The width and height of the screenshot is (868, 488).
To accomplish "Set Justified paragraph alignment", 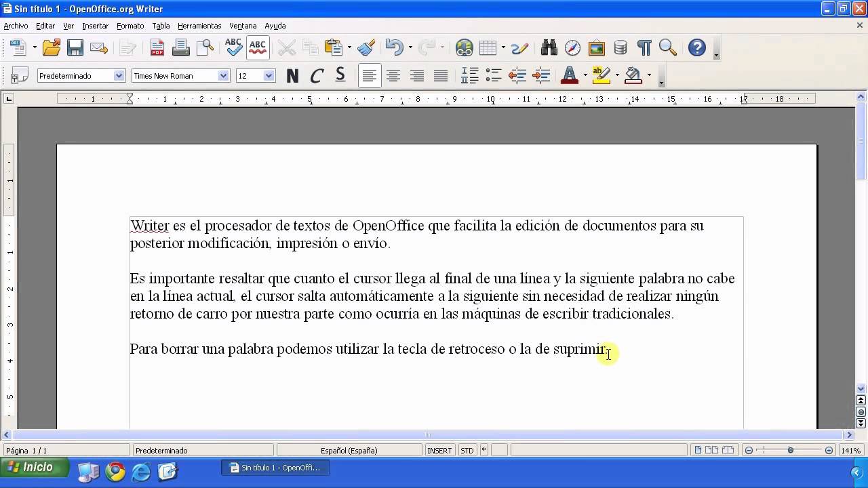I will tap(441, 76).
